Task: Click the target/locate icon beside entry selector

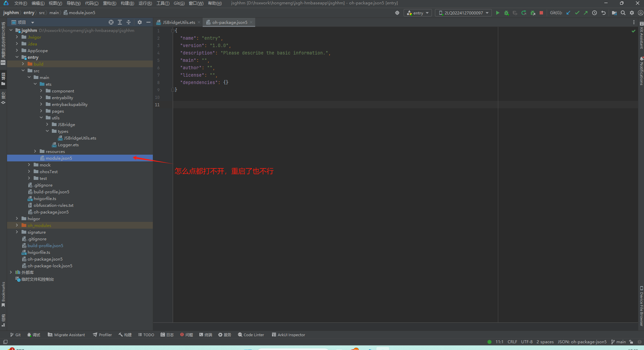Action: pyautogui.click(x=397, y=13)
